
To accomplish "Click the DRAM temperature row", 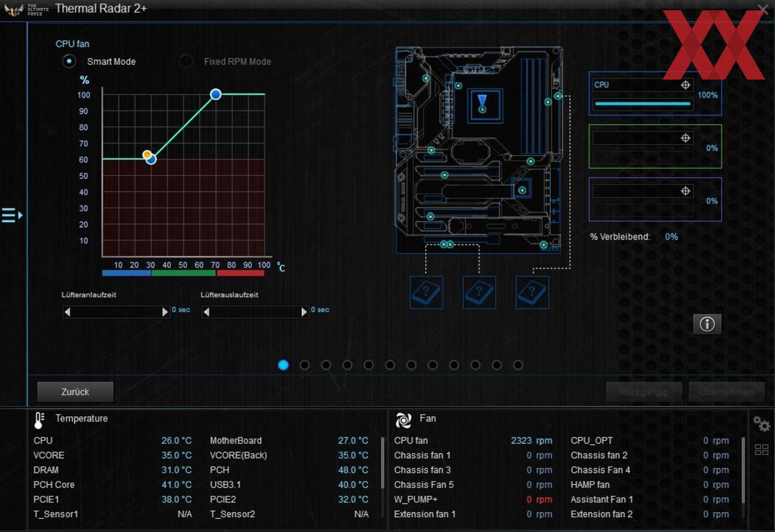I will (x=112, y=470).
